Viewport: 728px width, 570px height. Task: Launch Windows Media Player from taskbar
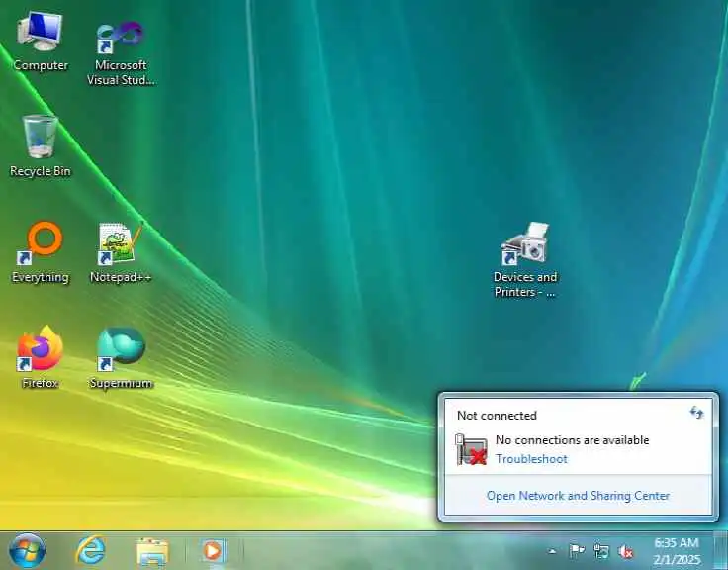click(213, 551)
